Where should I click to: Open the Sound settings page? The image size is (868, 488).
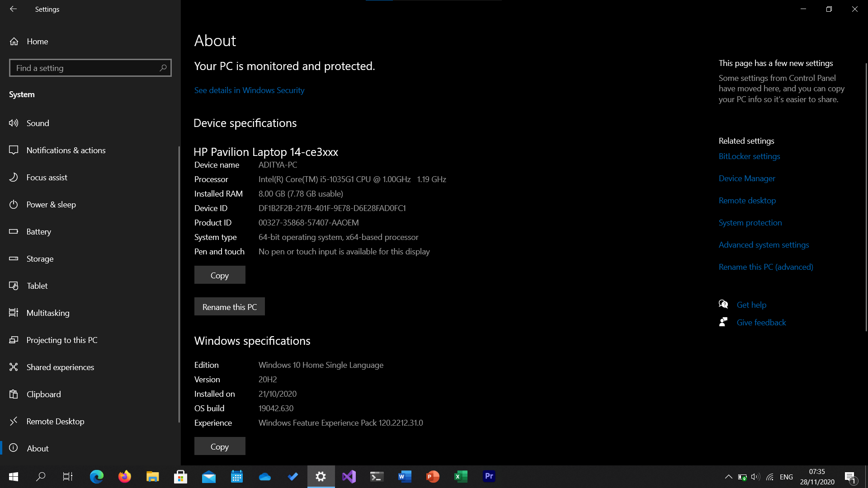click(90, 123)
